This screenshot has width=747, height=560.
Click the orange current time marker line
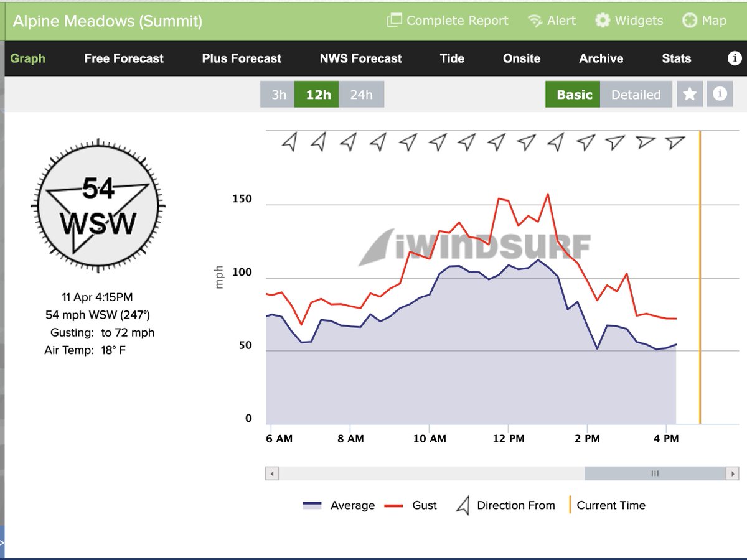tap(700, 278)
